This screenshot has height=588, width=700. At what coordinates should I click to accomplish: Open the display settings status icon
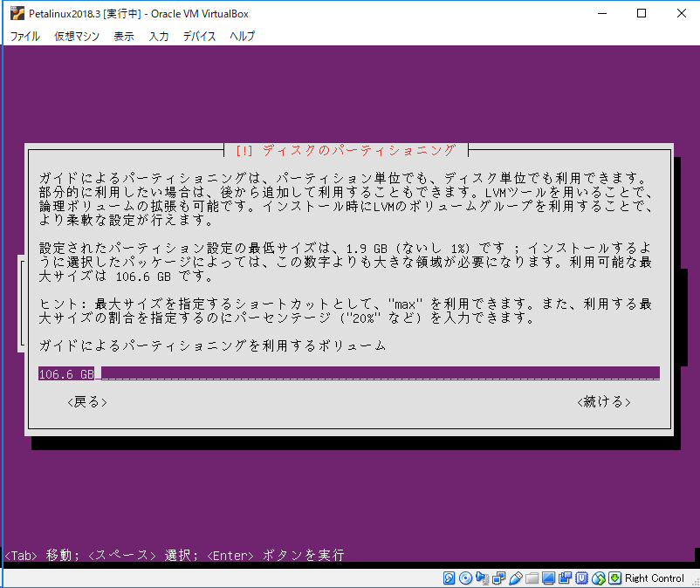(548, 578)
